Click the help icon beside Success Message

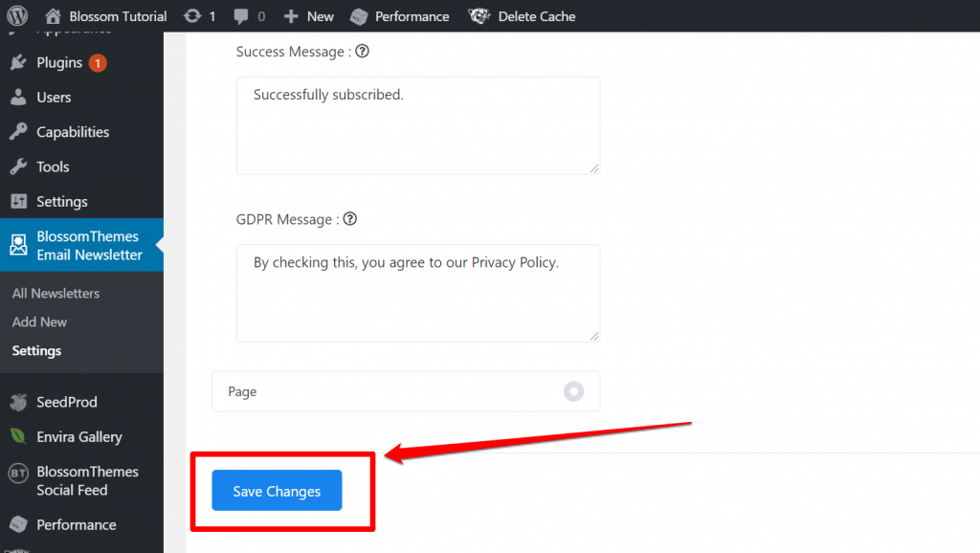[362, 52]
